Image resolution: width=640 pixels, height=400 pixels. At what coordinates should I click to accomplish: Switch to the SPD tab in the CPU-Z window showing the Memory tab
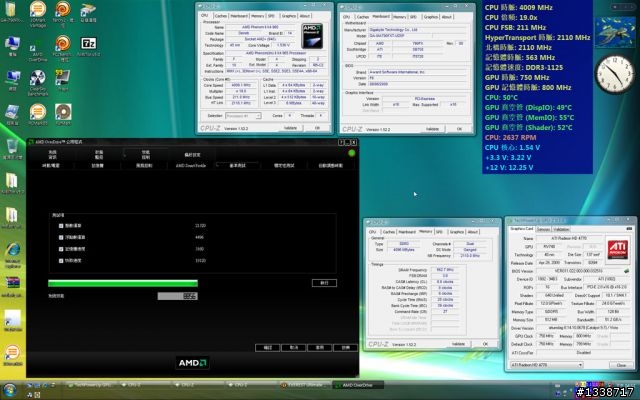pos(439,231)
